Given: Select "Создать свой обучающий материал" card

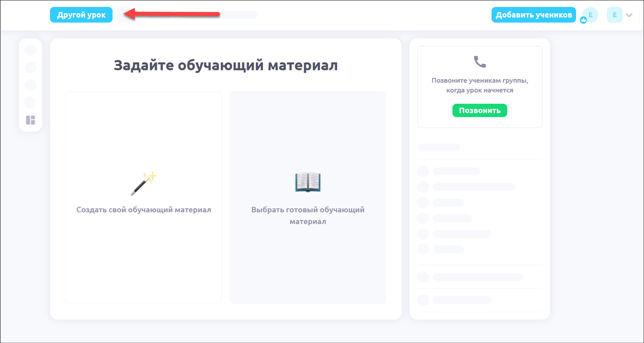Looking at the screenshot, I should click(x=143, y=197).
